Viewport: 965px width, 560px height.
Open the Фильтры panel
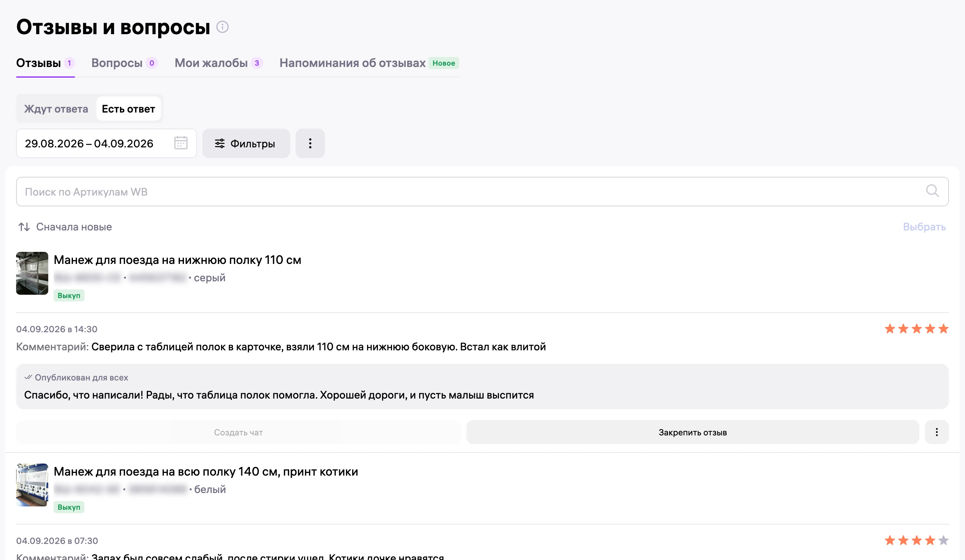[x=246, y=143]
